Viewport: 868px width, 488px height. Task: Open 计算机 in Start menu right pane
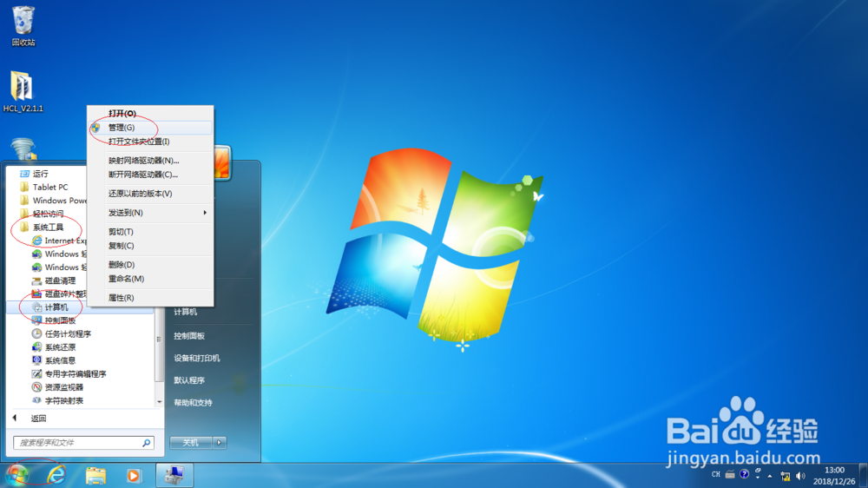coord(186,312)
